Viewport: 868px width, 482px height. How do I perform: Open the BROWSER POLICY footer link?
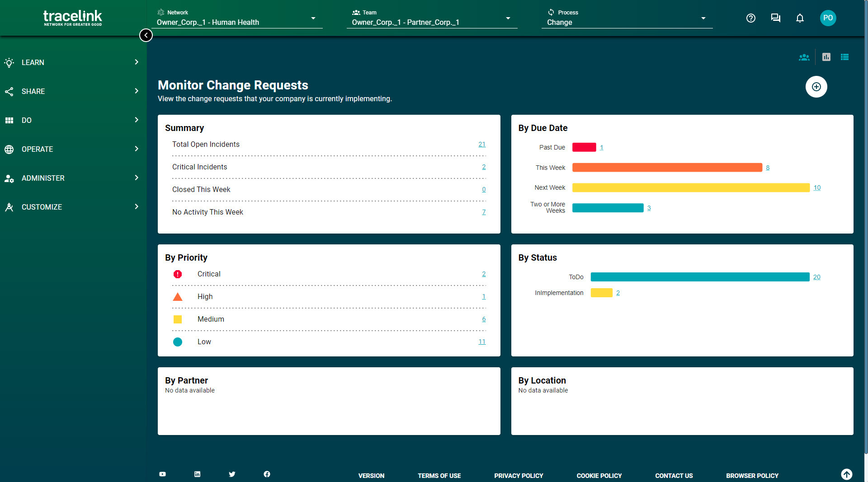(752, 476)
